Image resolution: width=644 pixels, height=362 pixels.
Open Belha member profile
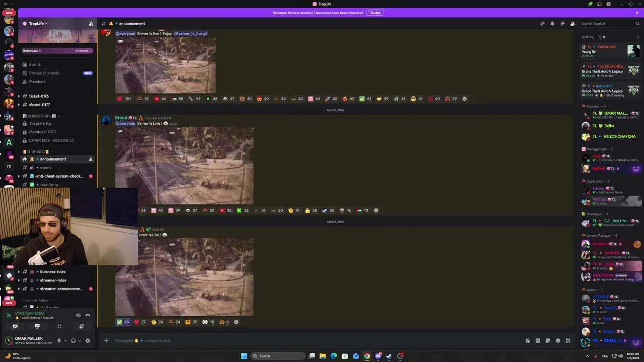click(x=611, y=126)
